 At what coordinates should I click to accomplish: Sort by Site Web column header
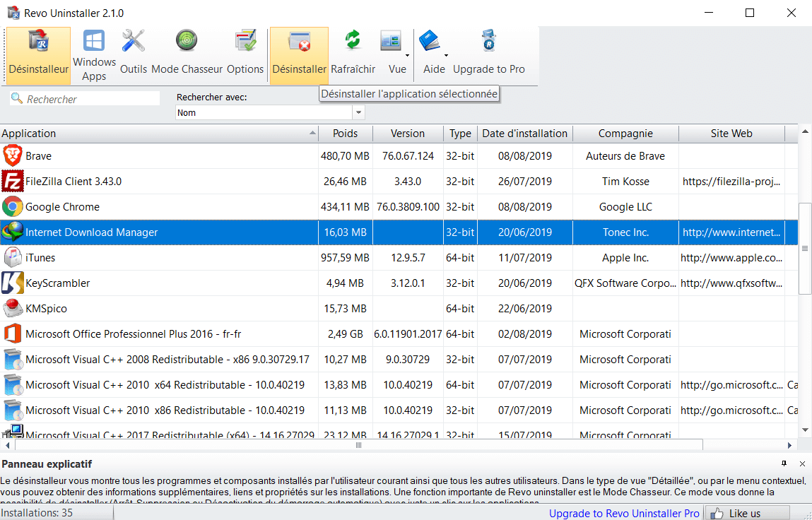[x=731, y=133]
